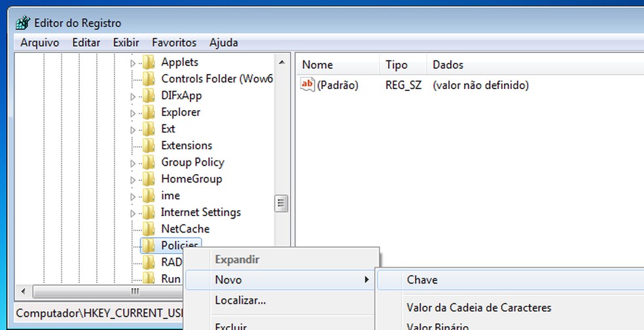Image resolution: width=644 pixels, height=330 pixels.
Task: Click the DIFxApp folder icon
Action: click(149, 96)
